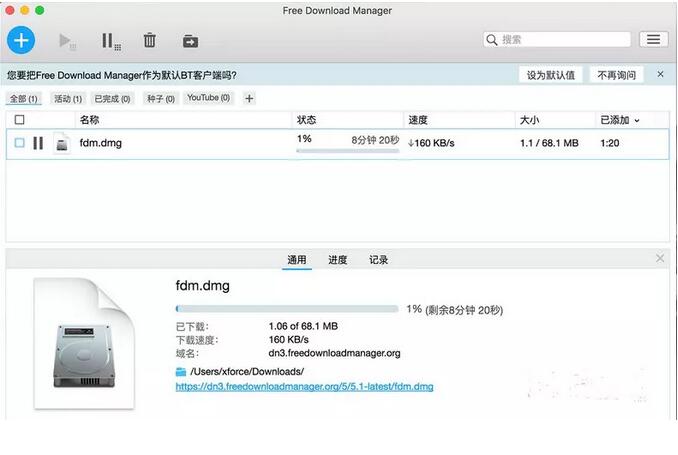Click the 8分钟 20秒 remaining time in row
This screenshot has width=678, height=455.
(x=375, y=140)
